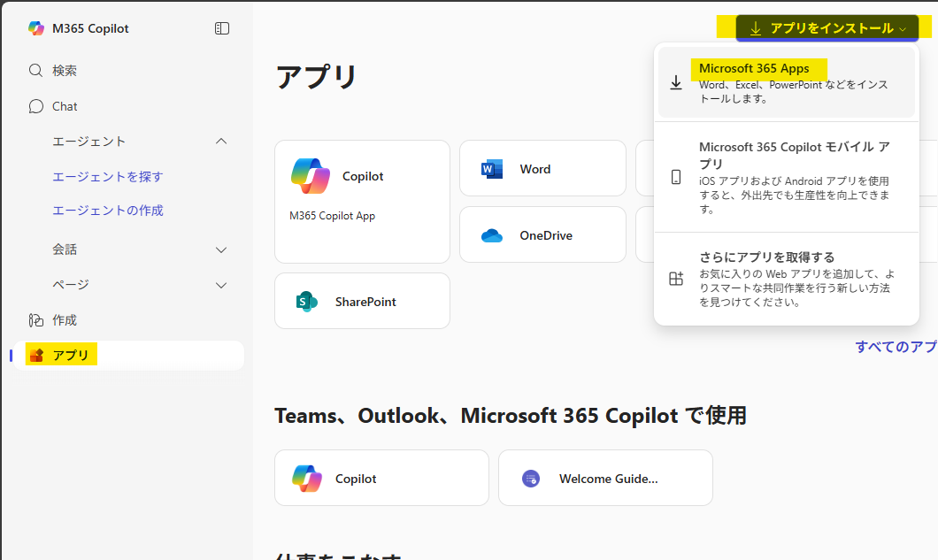Open Chat from the sidebar
This screenshot has width=938, height=560.
(65, 106)
